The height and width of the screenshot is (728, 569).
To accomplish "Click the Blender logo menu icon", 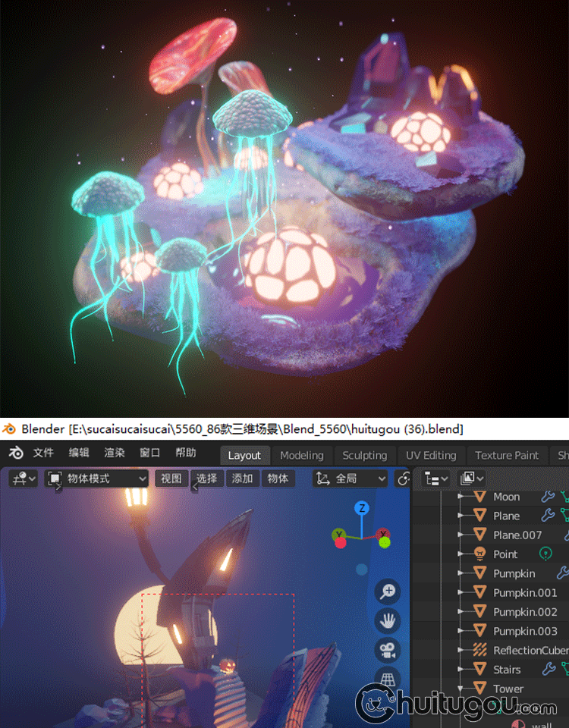I will click(x=16, y=453).
